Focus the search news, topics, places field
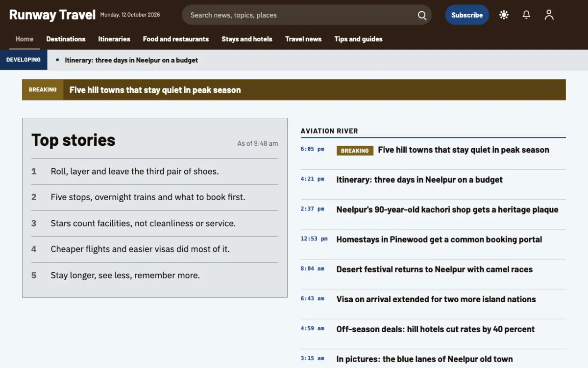Image resolution: width=588 pixels, height=368 pixels. click(307, 15)
